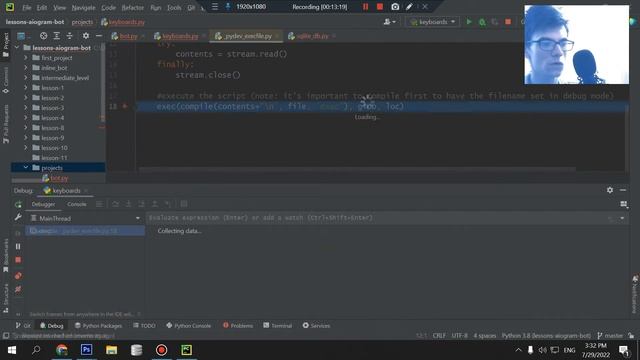Select the selected exec stack frame row
The width and height of the screenshot is (640, 360).
pyautogui.click(x=85, y=231)
